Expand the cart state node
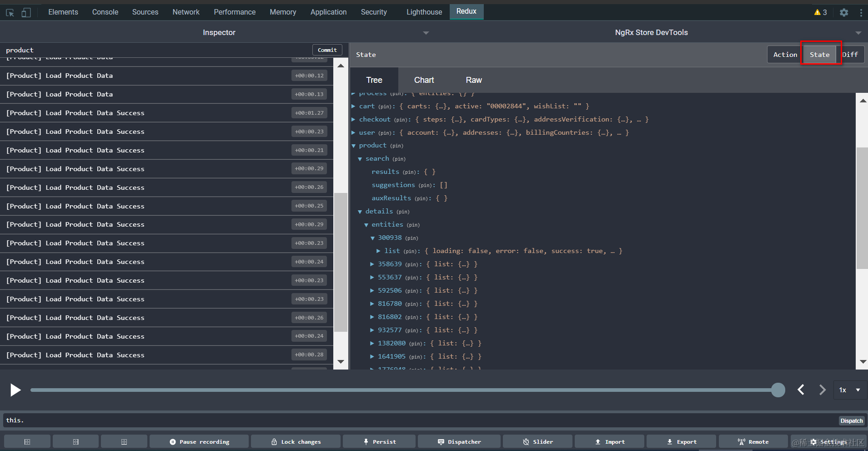The width and height of the screenshot is (868, 451). pyautogui.click(x=353, y=106)
